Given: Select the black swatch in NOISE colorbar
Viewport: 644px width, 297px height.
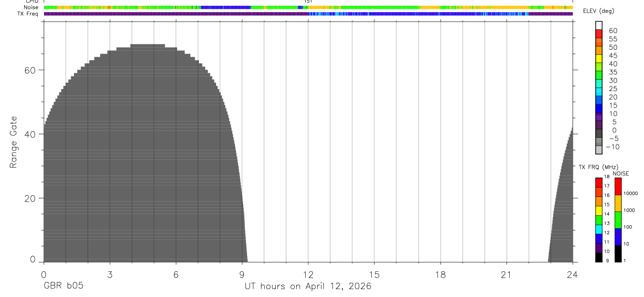Looking at the screenshot, I should pyautogui.click(x=618, y=254).
